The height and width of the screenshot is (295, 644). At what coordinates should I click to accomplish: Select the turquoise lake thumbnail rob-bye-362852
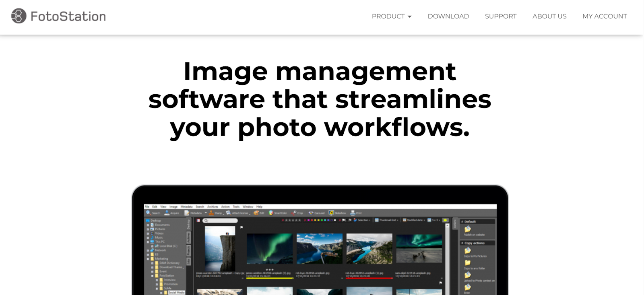[x=369, y=249]
